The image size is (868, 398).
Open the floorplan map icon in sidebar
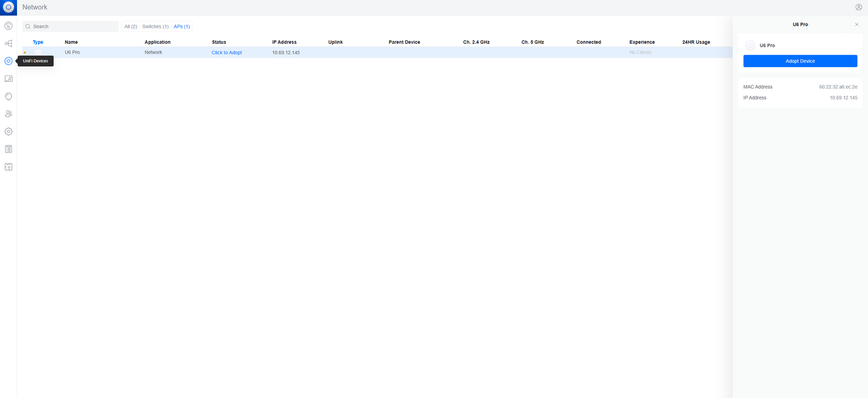click(9, 167)
